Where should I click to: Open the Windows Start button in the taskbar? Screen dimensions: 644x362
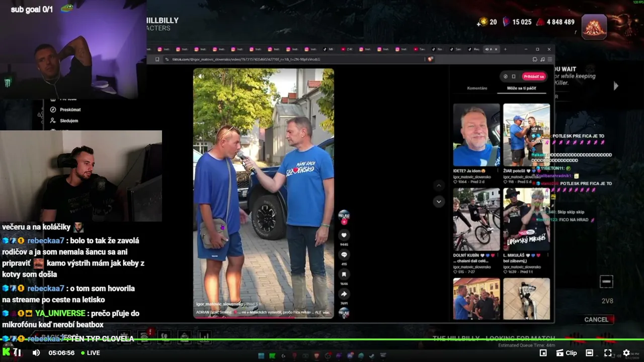point(261,356)
